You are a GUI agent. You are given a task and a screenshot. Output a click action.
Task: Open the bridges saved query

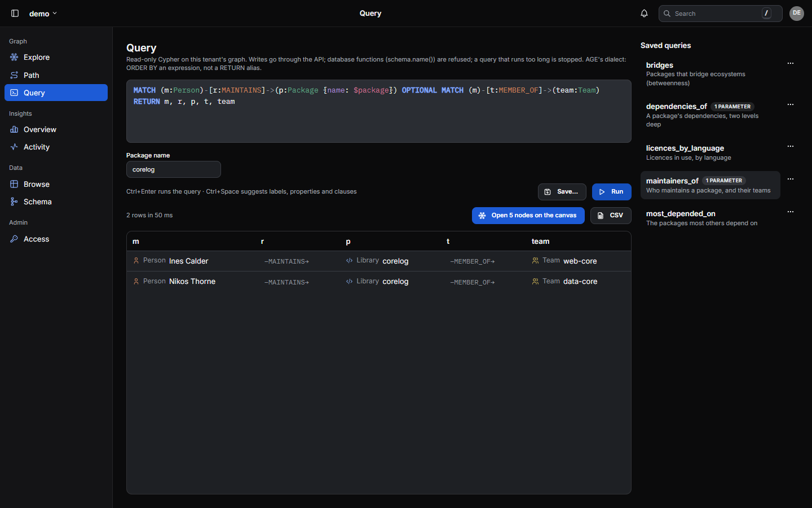click(x=710, y=74)
